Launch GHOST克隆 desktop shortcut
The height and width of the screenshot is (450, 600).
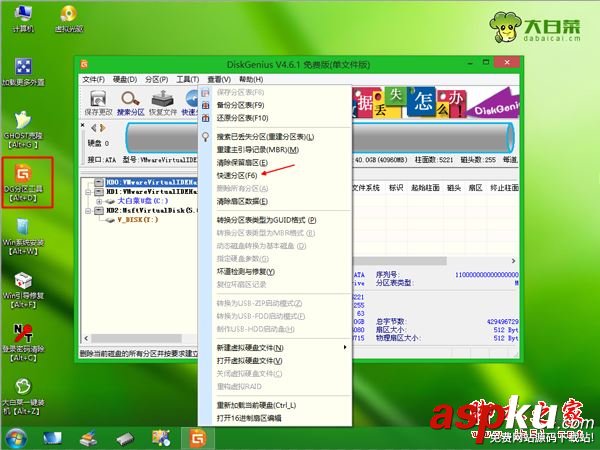(23, 129)
